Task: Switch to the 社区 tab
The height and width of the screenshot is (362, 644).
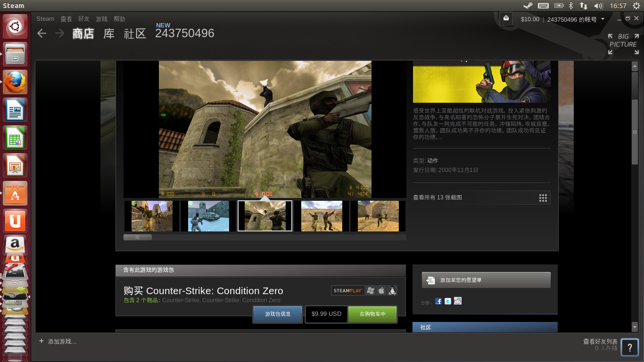Action: pyautogui.click(x=135, y=33)
